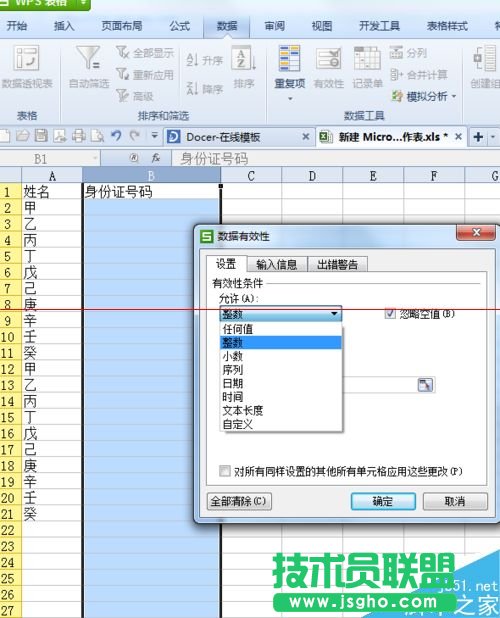The image size is (500, 618).
Task: Switch to 出错警告 tab in dialog
Action: (x=337, y=264)
